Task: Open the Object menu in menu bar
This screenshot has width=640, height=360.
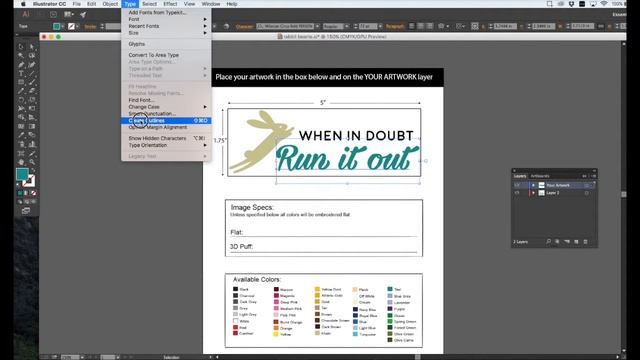Action: (x=110, y=4)
